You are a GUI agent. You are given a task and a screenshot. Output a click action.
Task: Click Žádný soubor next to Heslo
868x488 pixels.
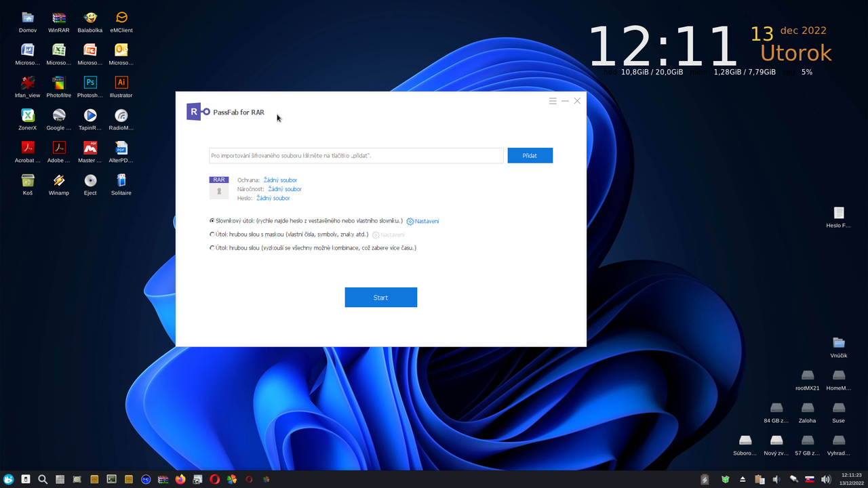point(273,198)
